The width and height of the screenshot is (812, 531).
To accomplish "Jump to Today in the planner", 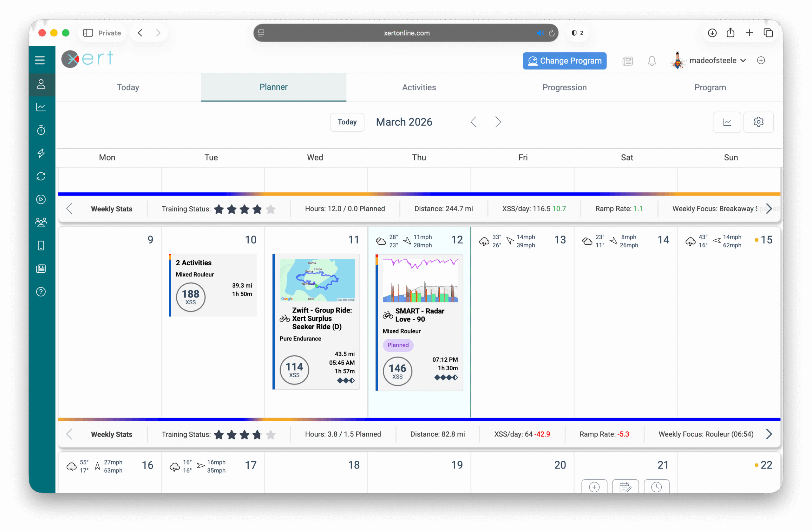I will (x=347, y=122).
